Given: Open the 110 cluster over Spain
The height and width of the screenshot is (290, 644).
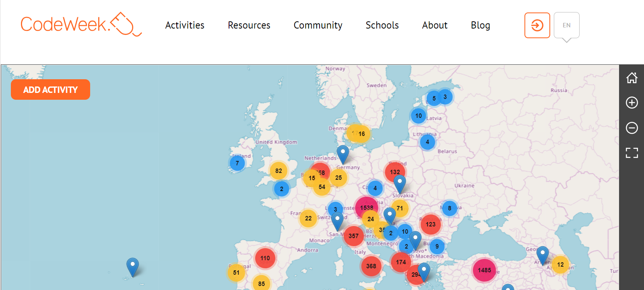Looking at the screenshot, I should coord(265,258).
